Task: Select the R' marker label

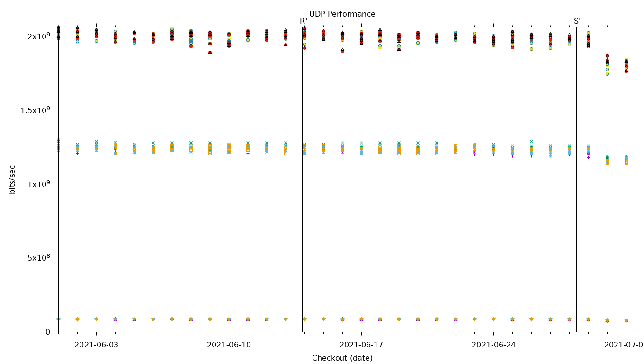Action: pos(304,21)
